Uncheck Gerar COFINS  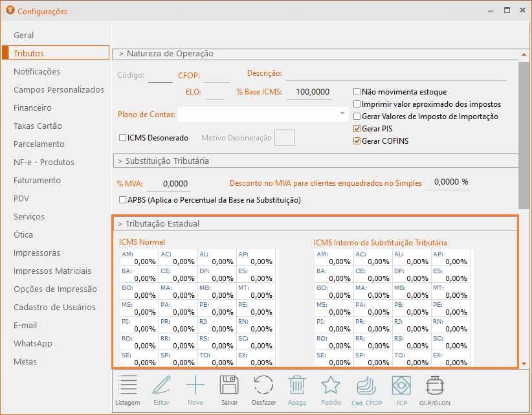[x=357, y=141]
